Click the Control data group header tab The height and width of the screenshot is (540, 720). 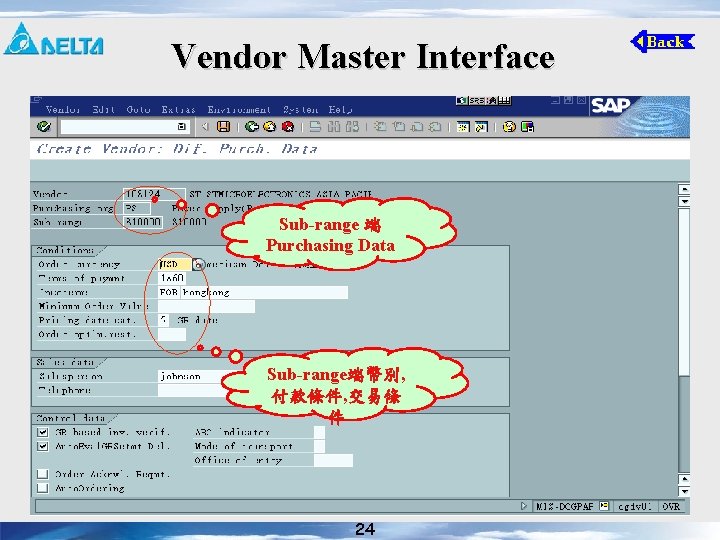71,418
